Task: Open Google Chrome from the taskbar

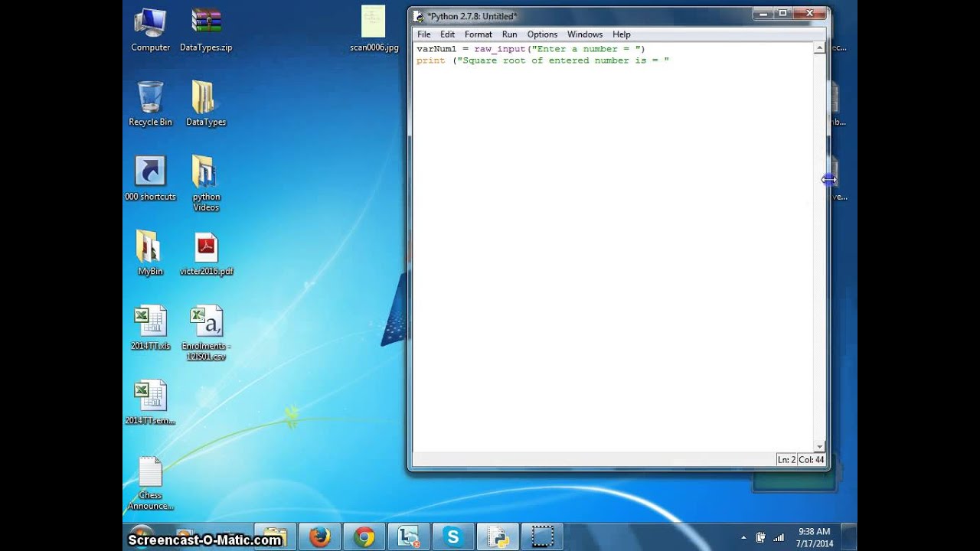Action: tap(364, 537)
